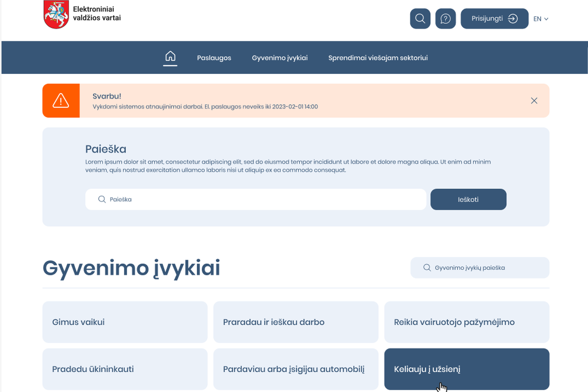Dismiss the Svarbu! alert banner
The image size is (588, 392).
(x=534, y=101)
